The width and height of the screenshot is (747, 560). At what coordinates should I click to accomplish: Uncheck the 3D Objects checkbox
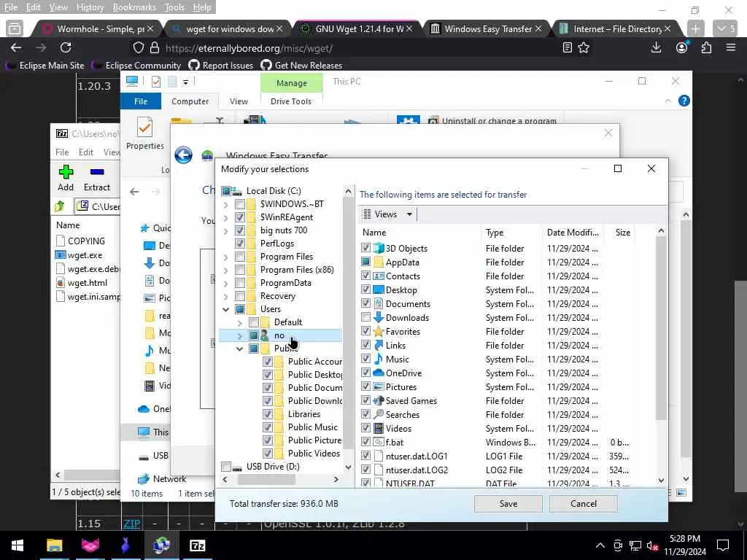coord(365,248)
